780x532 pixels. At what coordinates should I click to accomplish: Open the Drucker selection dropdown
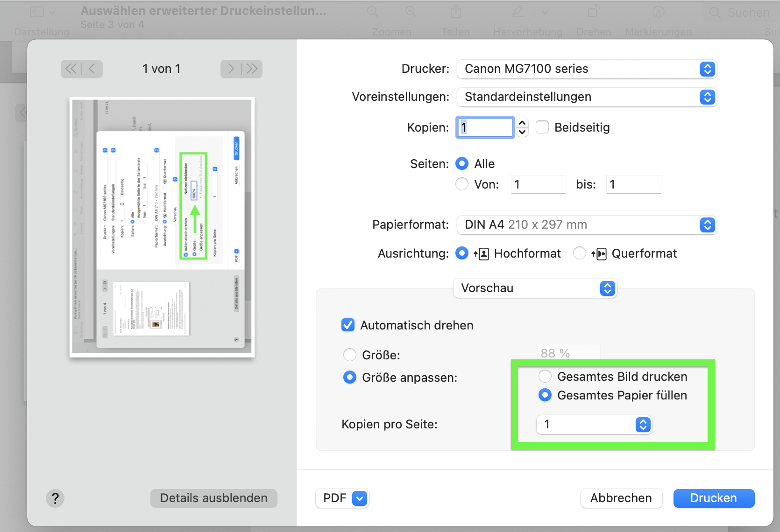[x=586, y=69]
